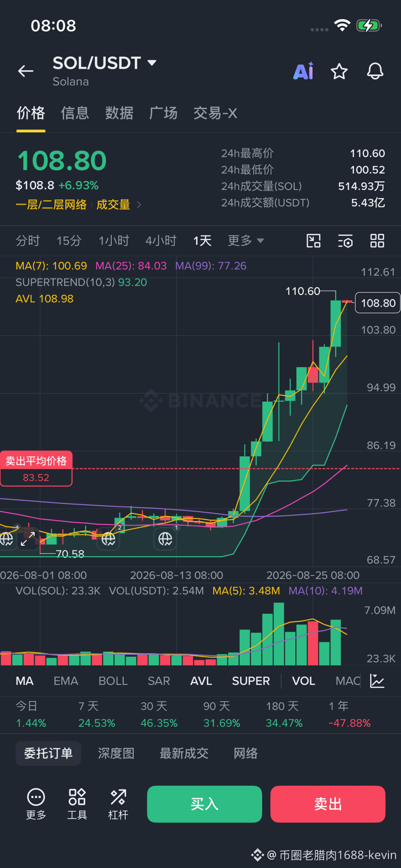Switch to the 交易-X tab
Image resolution: width=401 pixels, height=868 pixels.
tap(215, 113)
